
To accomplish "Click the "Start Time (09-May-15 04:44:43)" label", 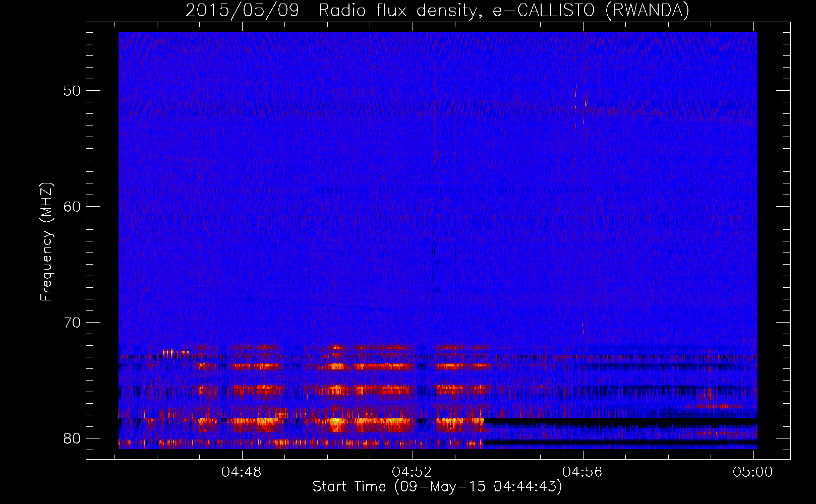I will 437,487.
